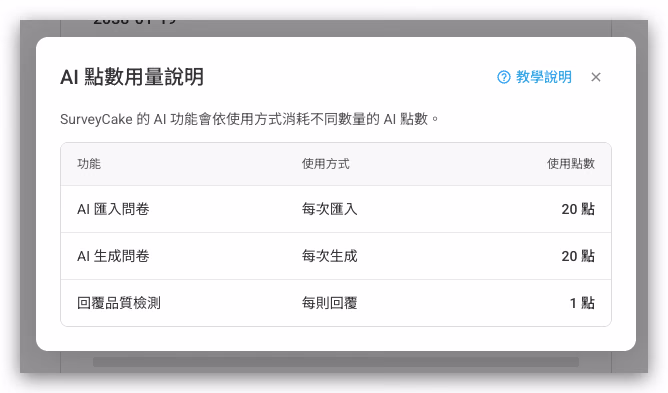Select the dialog title AI 點數用量說明
668x393 pixels.
click(x=132, y=77)
